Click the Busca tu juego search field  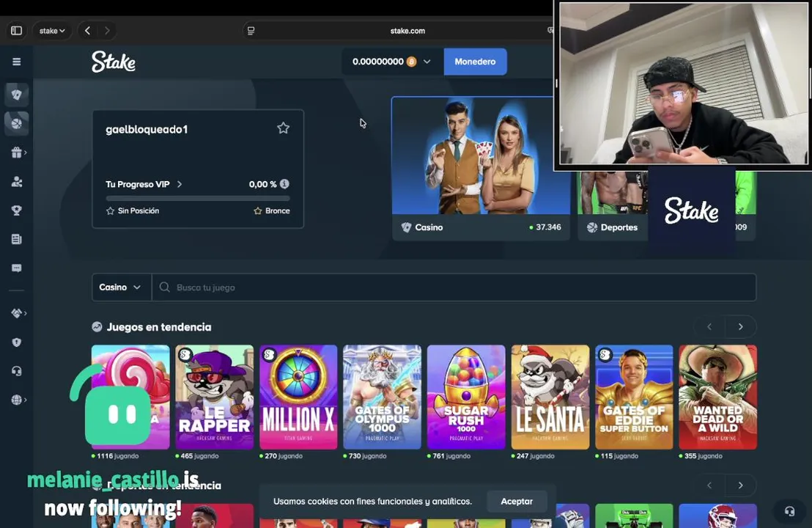click(454, 287)
